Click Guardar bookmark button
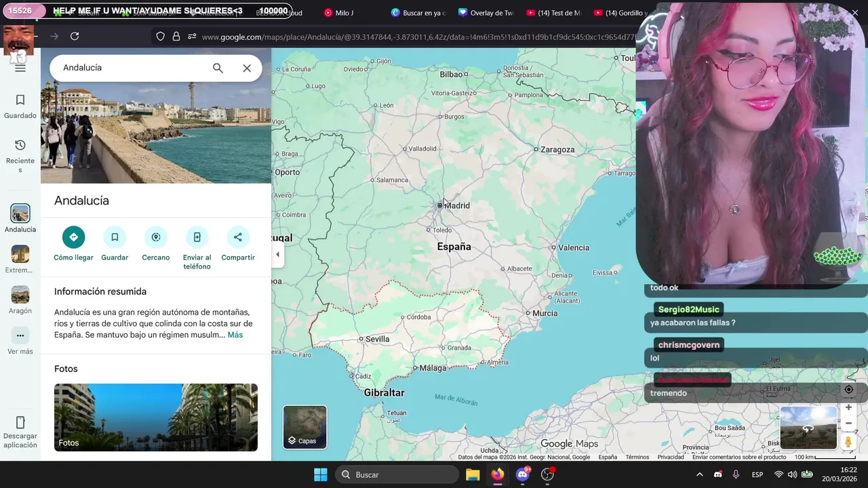868x488 pixels. (115, 244)
